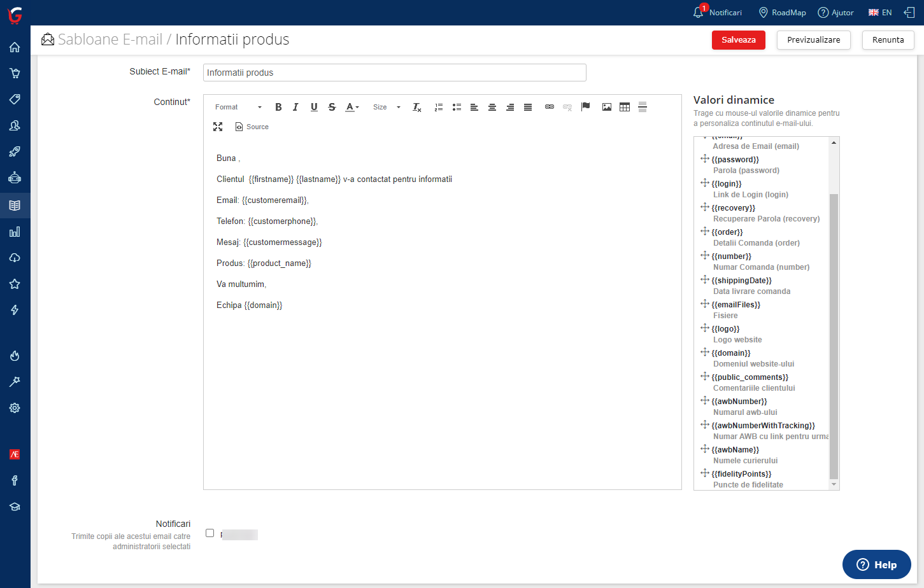Click the Gomag logo
Image resolution: width=924 pixels, height=588 pixels.
tap(15, 15)
